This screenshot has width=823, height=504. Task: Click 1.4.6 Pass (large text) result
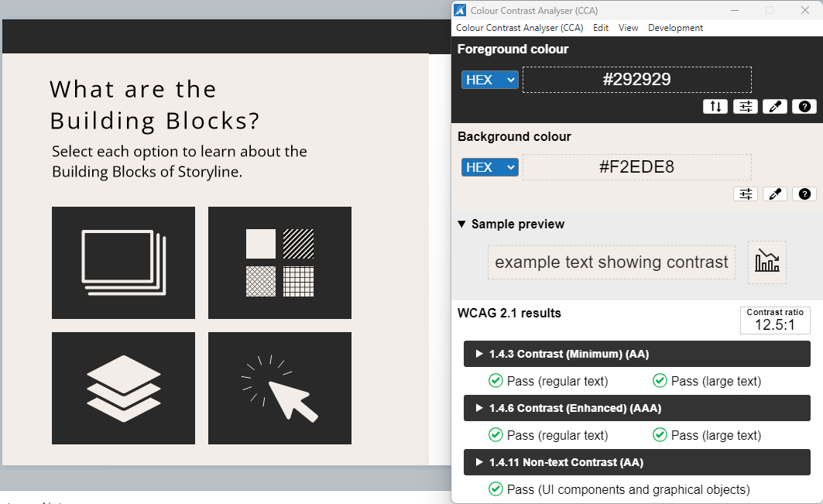[707, 435]
